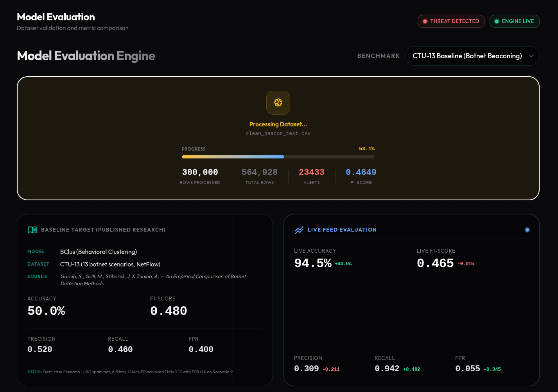Click the open book baseline icon
Viewport: 558px width, 392px height.
coord(32,230)
